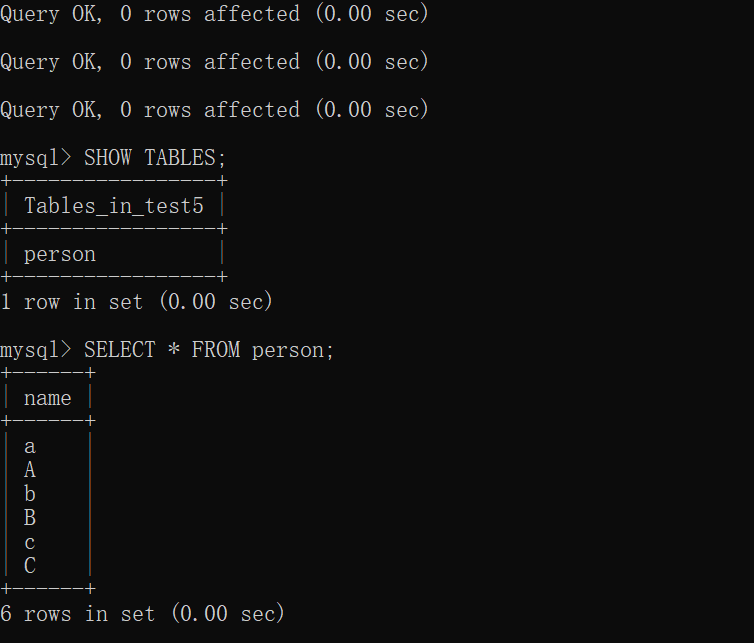Screen dimensions: 754x643
Task: Select the lowercase c row value
Action: (x=30, y=543)
